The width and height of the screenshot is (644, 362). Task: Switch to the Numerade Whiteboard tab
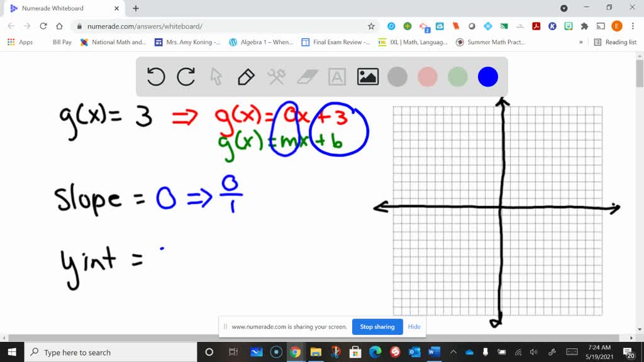click(62, 8)
